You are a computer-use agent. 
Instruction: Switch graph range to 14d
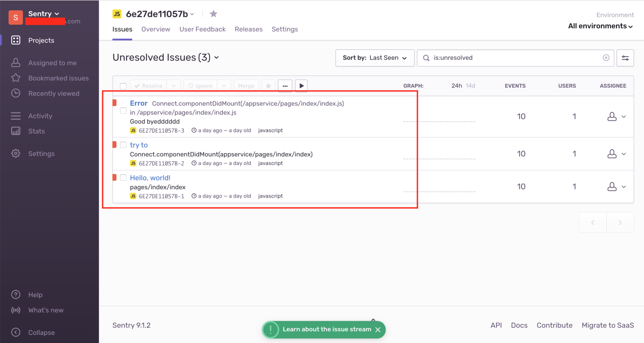pyautogui.click(x=471, y=86)
